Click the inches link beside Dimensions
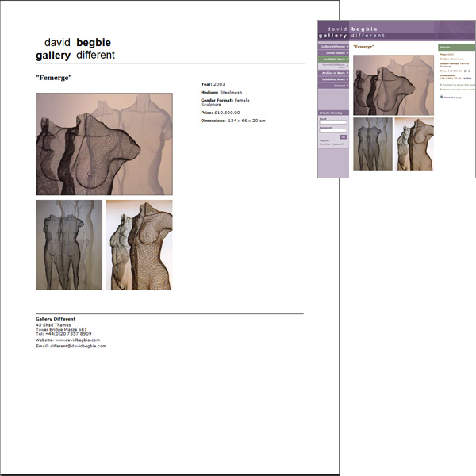The width and height of the screenshot is (476, 476). 467,79
